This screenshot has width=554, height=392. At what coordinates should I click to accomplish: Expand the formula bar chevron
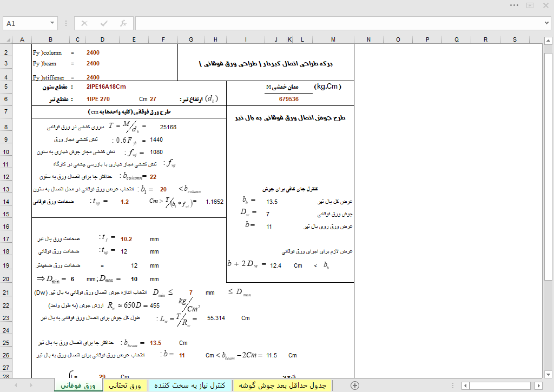click(x=546, y=23)
